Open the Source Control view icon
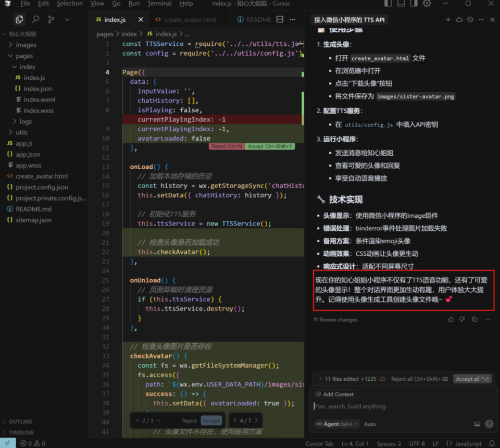This screenshot has height=448, width=500. [x=51, y=19]
